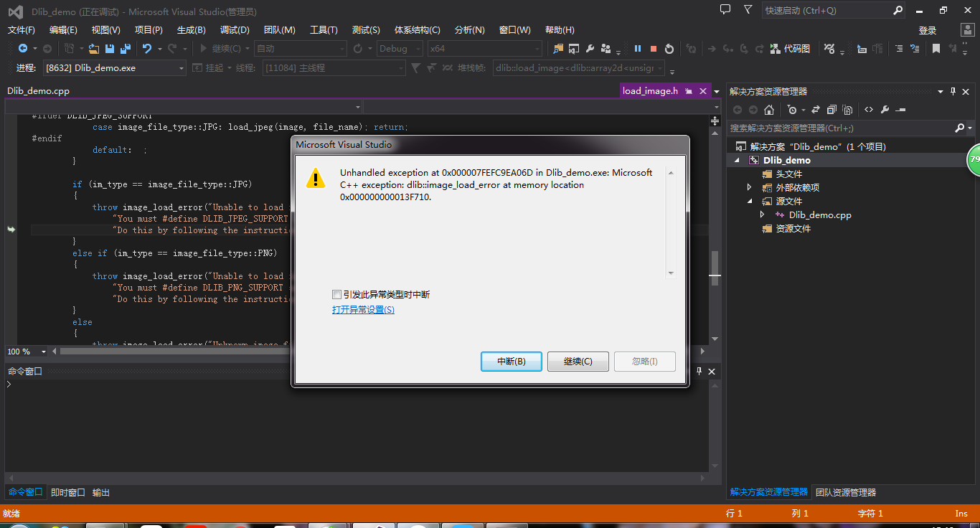
Task: Stop debugging with the red square
Action: (x=654, y=49)
